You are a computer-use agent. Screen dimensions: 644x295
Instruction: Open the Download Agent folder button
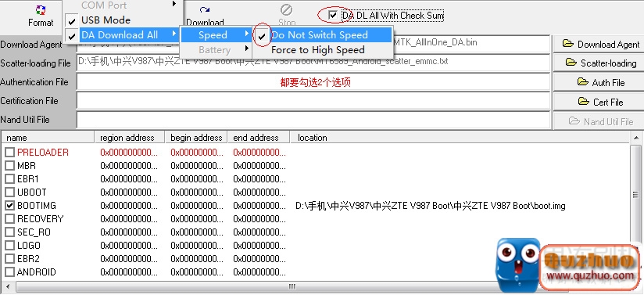tap(601, 44)
